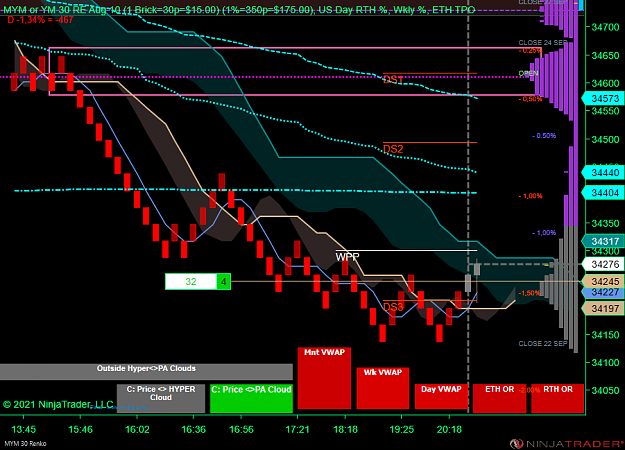Click the Outside Hyper<>PA Clouds gray bar

pyautogui.click(x=146, y=371)
